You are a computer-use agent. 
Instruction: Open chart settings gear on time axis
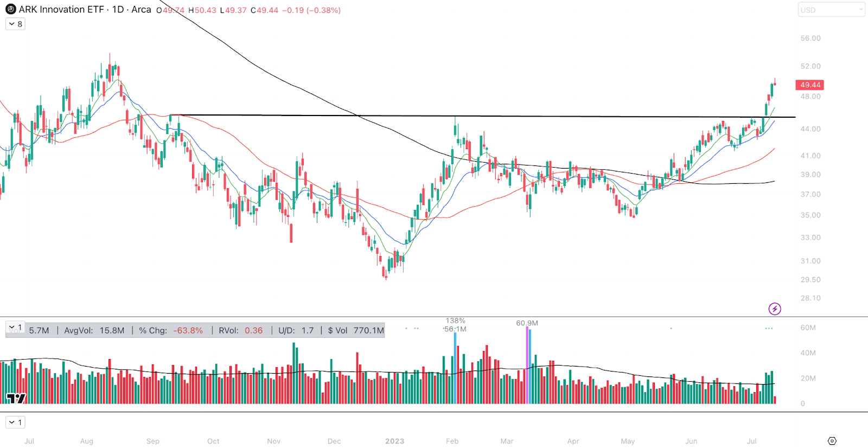click(832, 441)
